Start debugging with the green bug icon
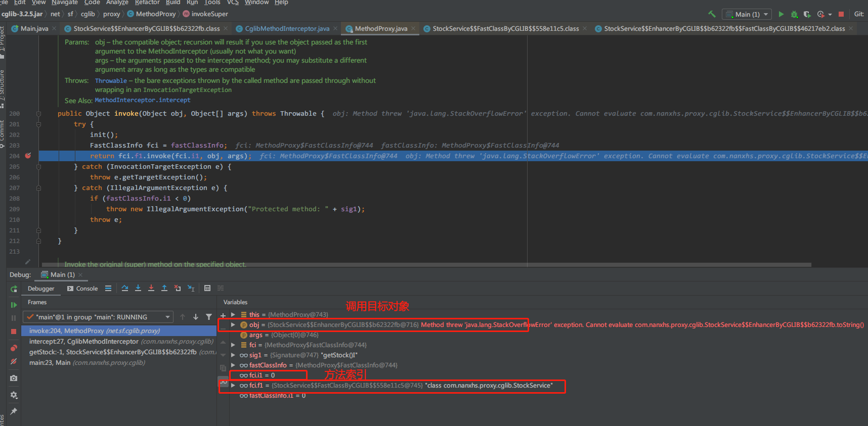The height and width of the screenshot is (426, 868). click(794, 14)
